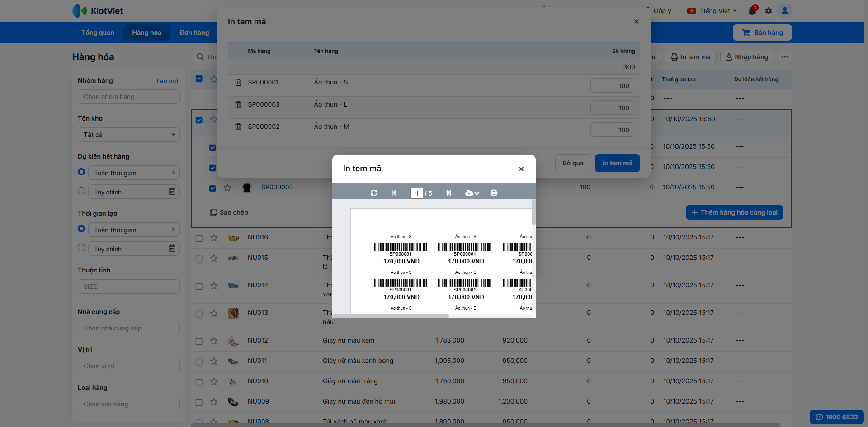Delete SP000002 row using trash icon
The height and width of the screenshot is (427, 868).
[x=238, y=127]
